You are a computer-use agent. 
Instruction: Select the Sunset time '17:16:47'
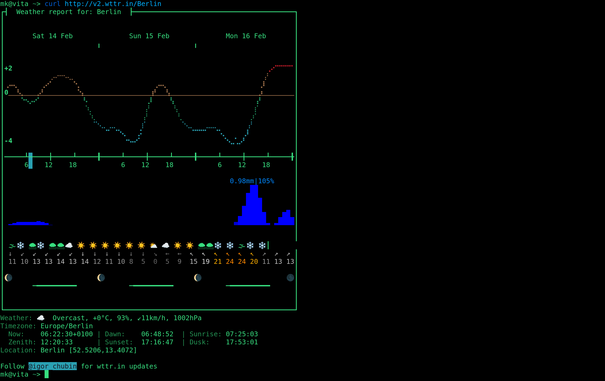tap(157, 342)
